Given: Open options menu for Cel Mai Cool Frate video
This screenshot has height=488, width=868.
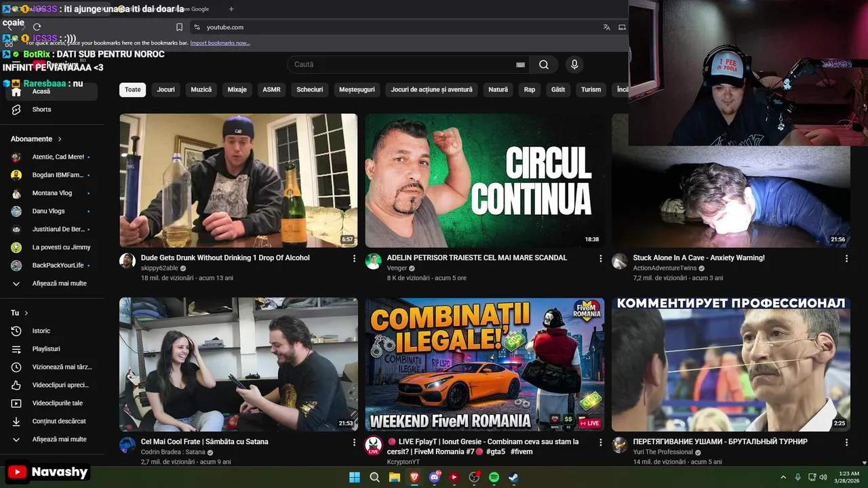Looking at the screenshot, I should pyautogui.click(x=354, y=442).
